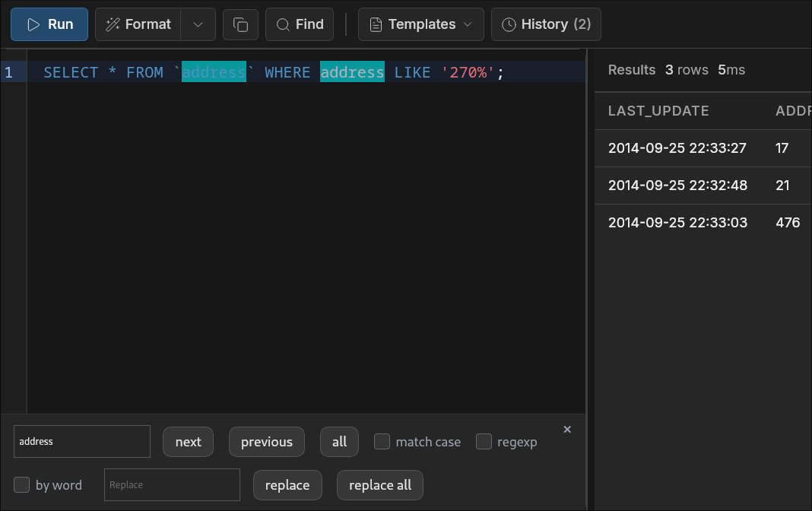Click the 3 rows results count

point(687,70)
